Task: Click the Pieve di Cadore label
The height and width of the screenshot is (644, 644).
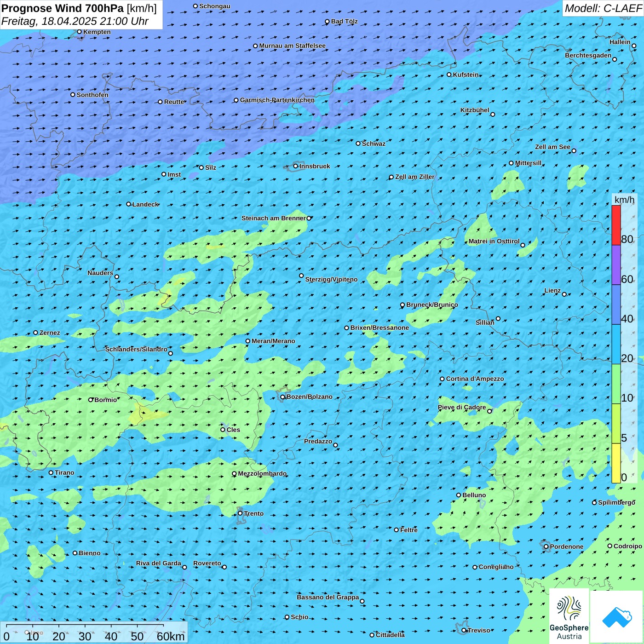Action: 462,407
